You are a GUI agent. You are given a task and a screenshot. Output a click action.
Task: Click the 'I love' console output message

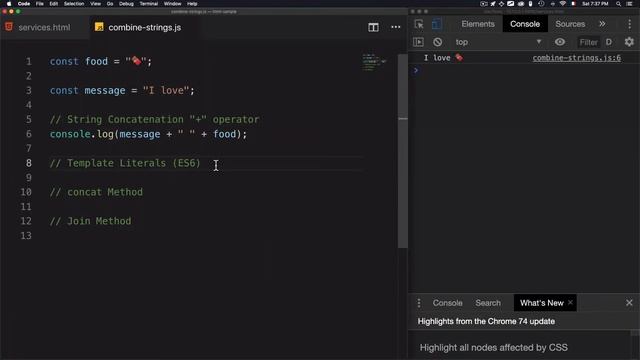coord(443,58)
